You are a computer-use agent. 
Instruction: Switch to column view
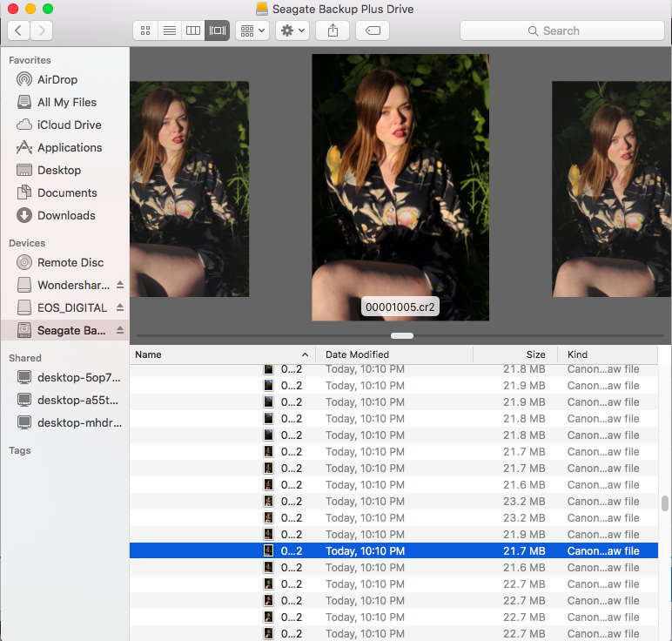click(x=193, y=30)
